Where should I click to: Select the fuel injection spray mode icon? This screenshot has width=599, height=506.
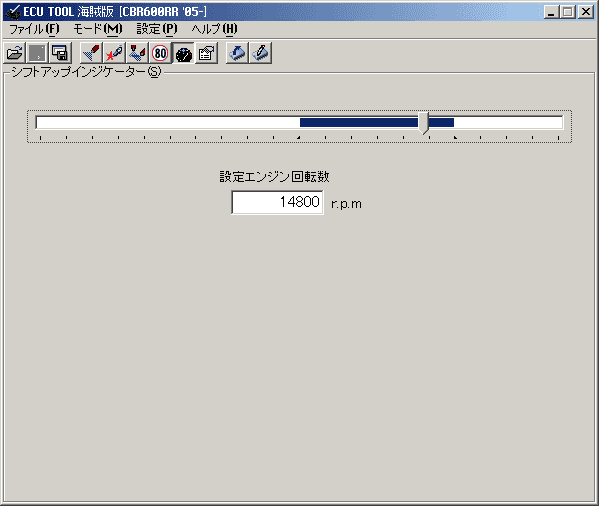(x=91, y=53)
